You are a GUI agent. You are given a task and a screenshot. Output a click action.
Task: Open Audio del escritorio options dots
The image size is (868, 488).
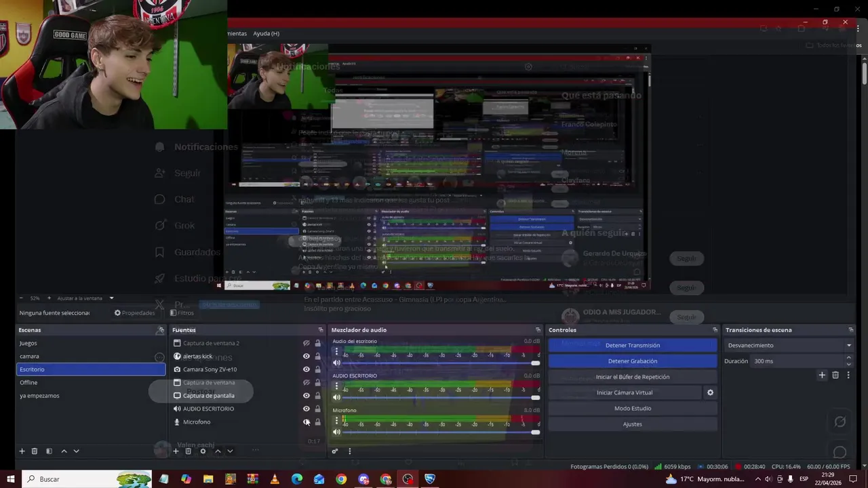336,352
